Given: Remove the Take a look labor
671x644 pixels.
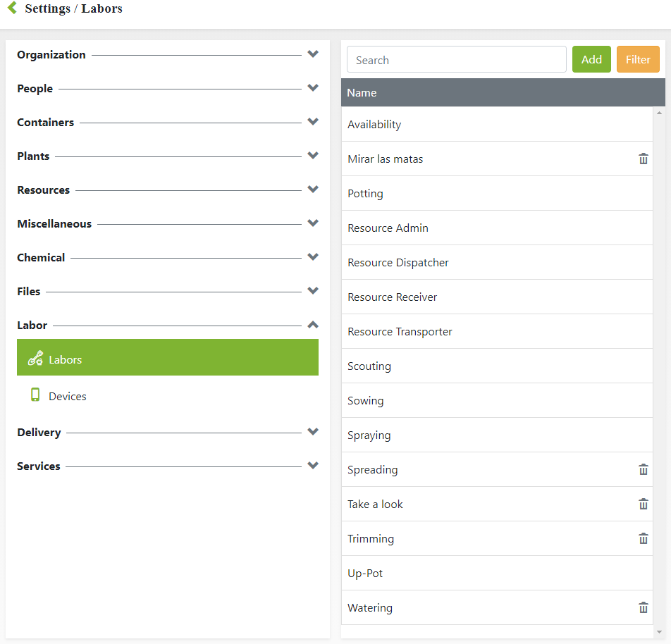Looking at the screenshot, I should [x=643, y=504].
